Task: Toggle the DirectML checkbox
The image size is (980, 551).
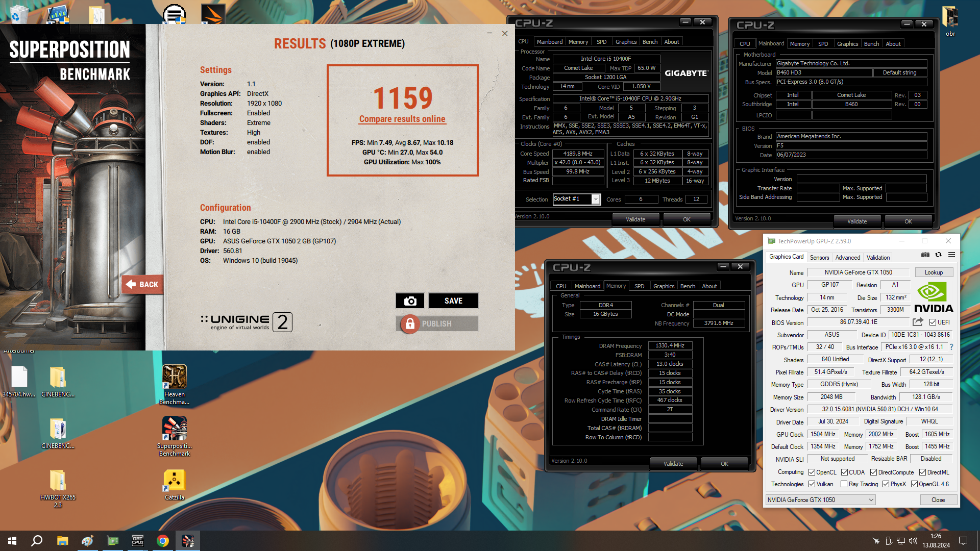Action: coord(922,472)
